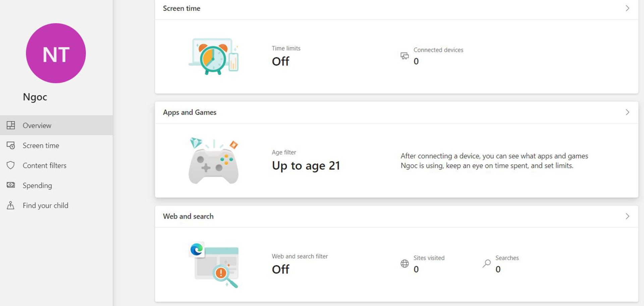644x306 pixels.
Task: Select Find your child menu item
Action: [x=45, y=206]
